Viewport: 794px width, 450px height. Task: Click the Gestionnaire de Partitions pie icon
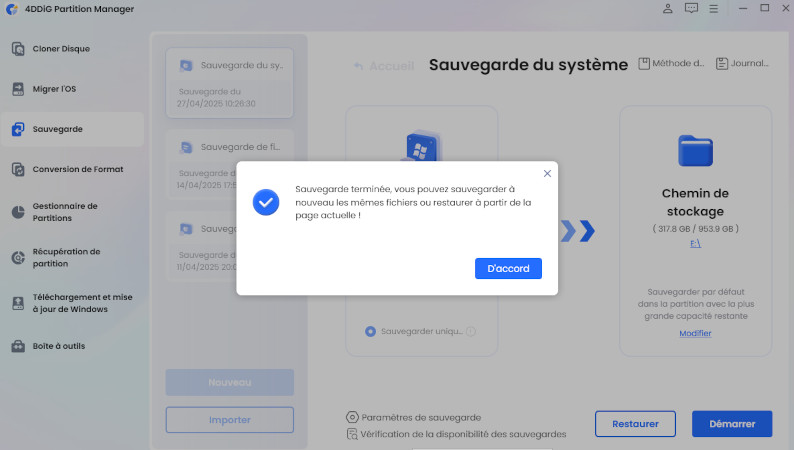18,212
